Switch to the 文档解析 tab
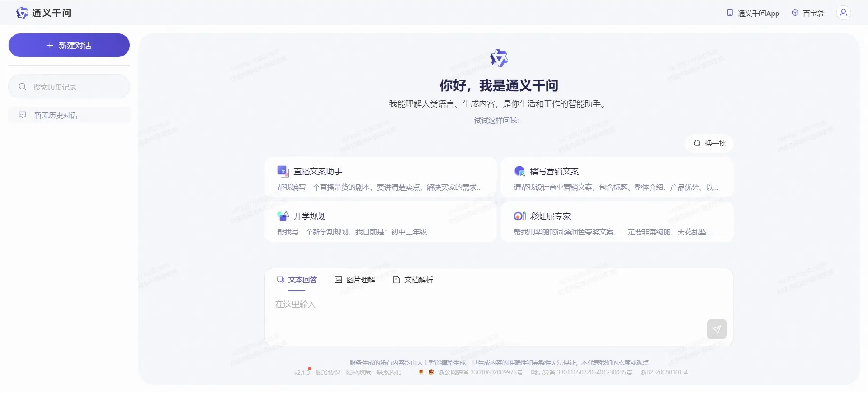 (413, 280)
